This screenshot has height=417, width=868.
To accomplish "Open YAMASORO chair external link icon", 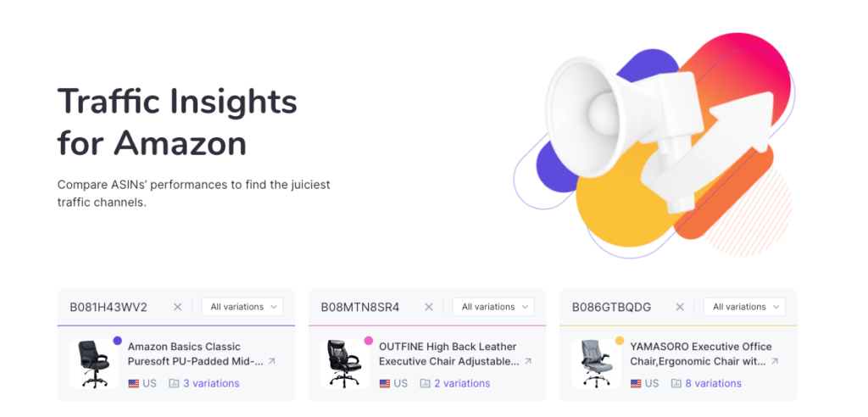I will [775, 361].
